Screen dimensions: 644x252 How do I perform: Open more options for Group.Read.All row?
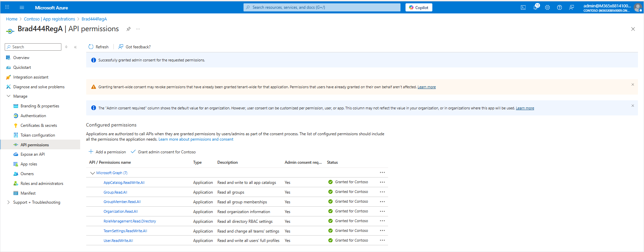coord(382,192)
